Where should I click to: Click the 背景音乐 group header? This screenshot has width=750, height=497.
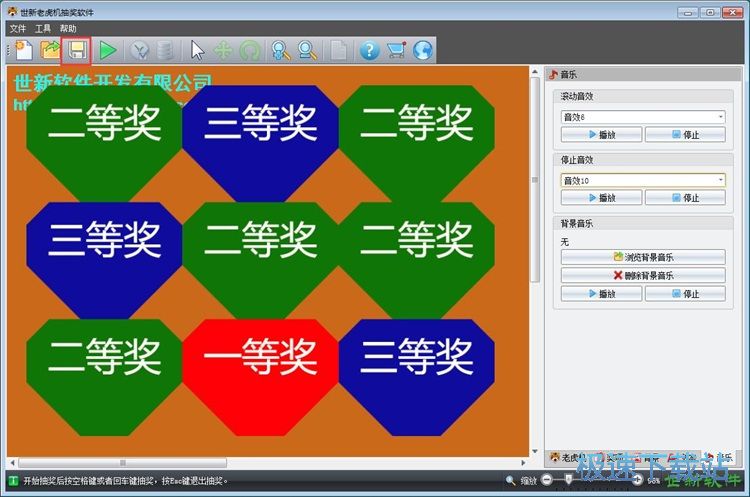pyautogui.click(x=643, y=223)
